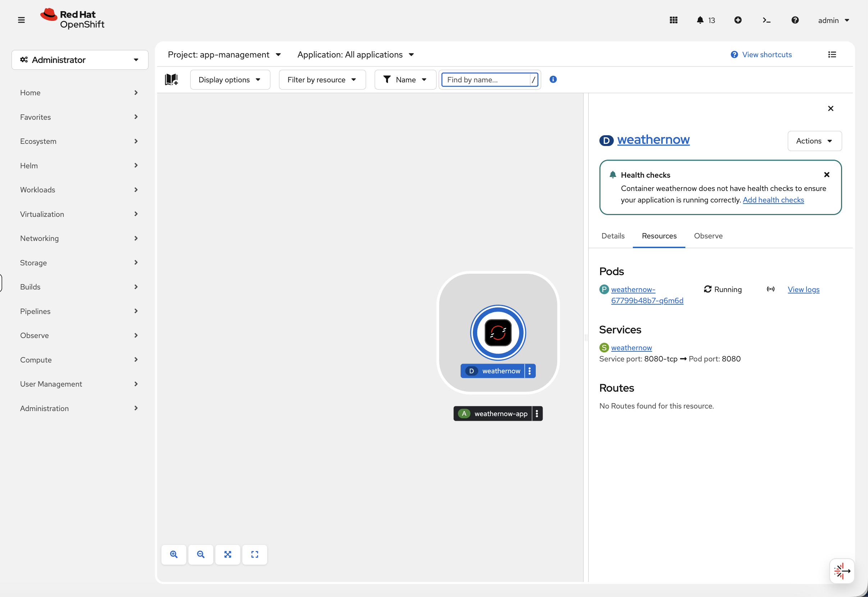The width and height of the screenshot is (868, 597).
Task: Click the fit to screen icon
Action: 227,554
